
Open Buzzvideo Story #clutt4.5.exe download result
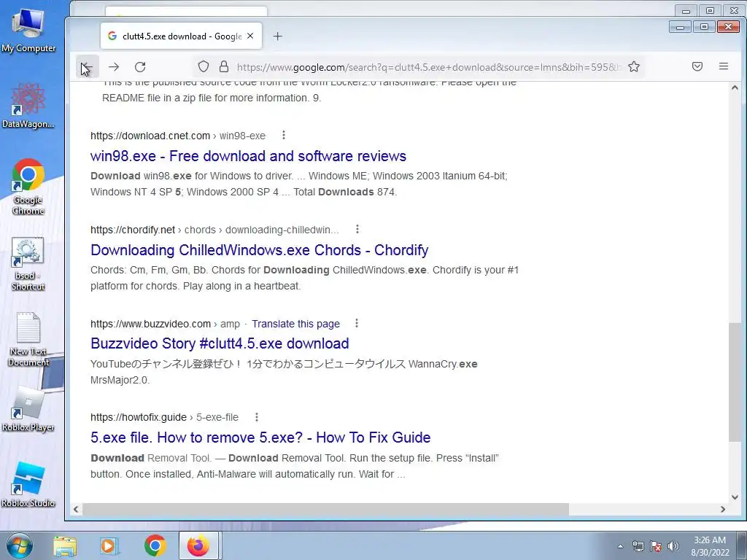[x=220, y=343]
